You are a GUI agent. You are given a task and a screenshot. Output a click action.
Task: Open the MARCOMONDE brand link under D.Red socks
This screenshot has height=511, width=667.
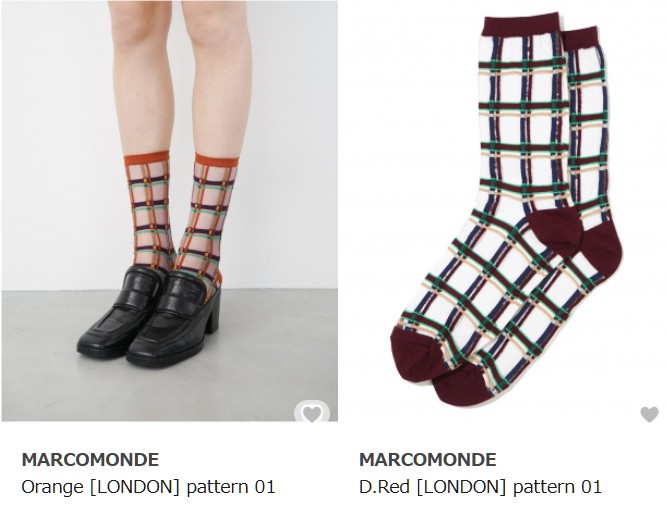428,460
